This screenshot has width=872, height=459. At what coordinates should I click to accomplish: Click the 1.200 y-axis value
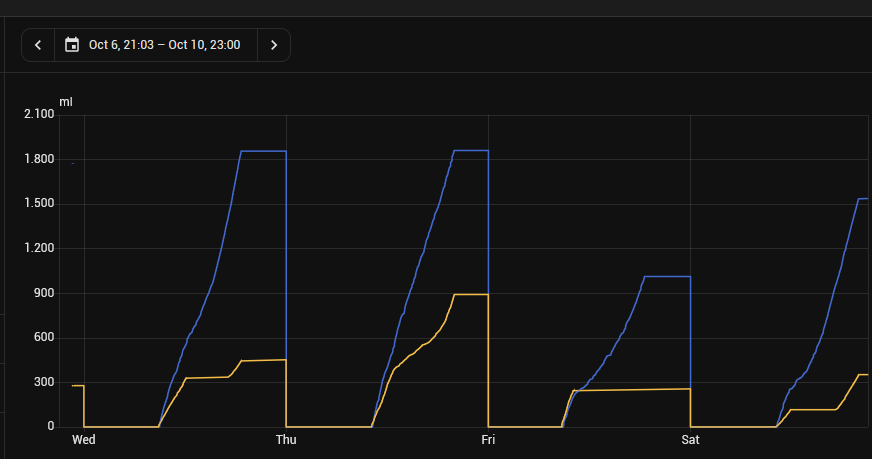point(39,248)
